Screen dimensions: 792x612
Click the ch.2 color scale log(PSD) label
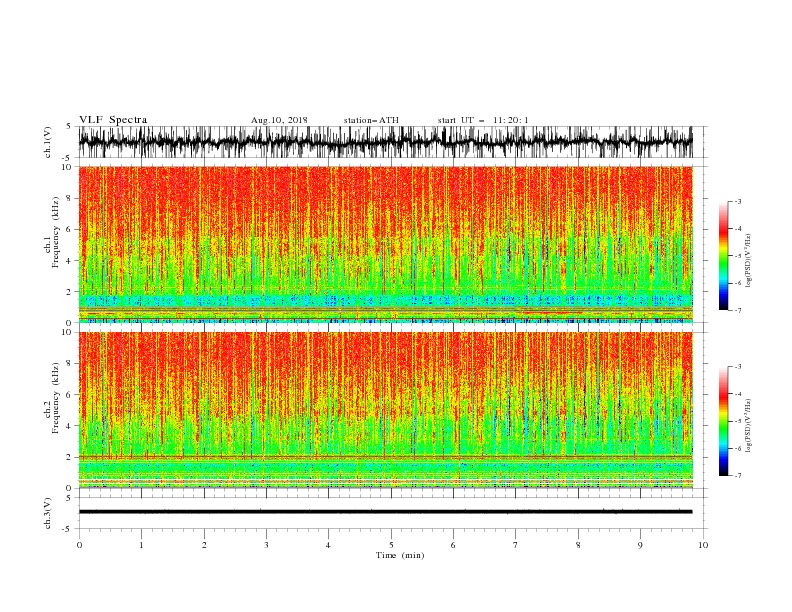point(748,425)
